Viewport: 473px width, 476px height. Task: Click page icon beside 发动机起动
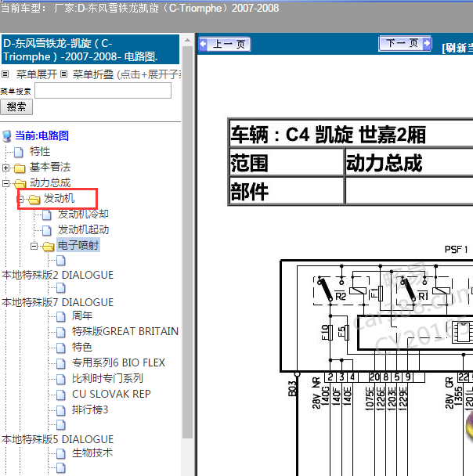[x=47, y=231]
